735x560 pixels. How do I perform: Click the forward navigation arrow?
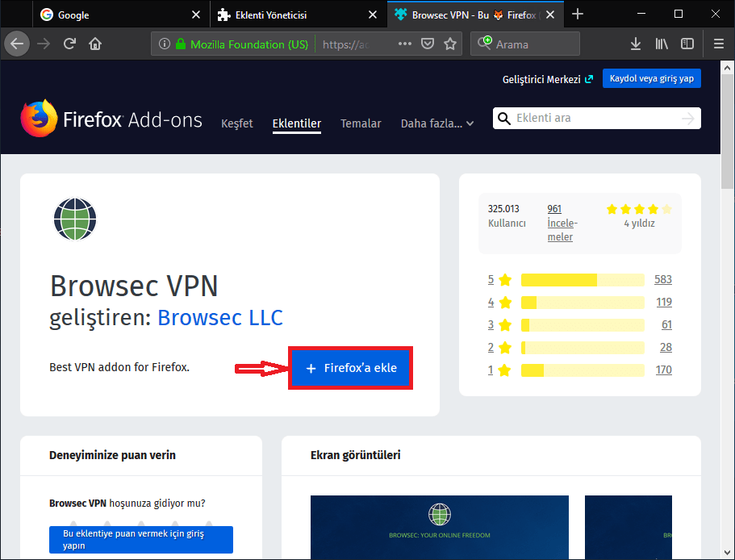pos(44,44)
